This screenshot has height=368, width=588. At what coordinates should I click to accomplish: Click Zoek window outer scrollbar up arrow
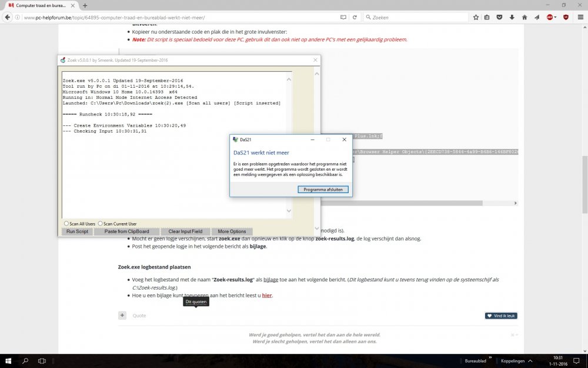[317, 74]
